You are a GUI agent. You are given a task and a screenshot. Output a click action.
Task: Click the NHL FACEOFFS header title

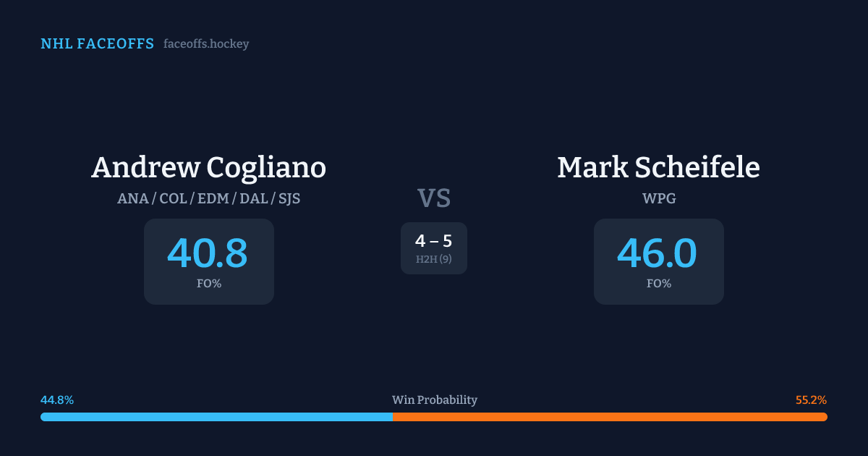pyautogui.click(x=97, y=44)
